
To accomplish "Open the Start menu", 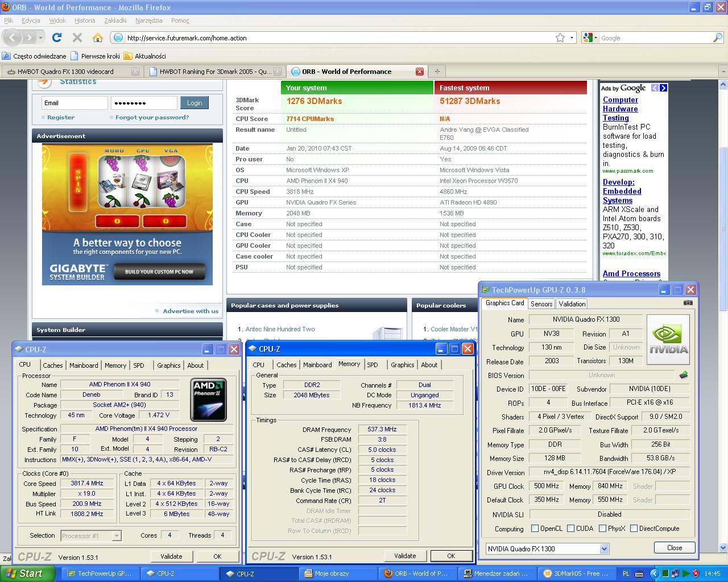I will tap(28, 573).
